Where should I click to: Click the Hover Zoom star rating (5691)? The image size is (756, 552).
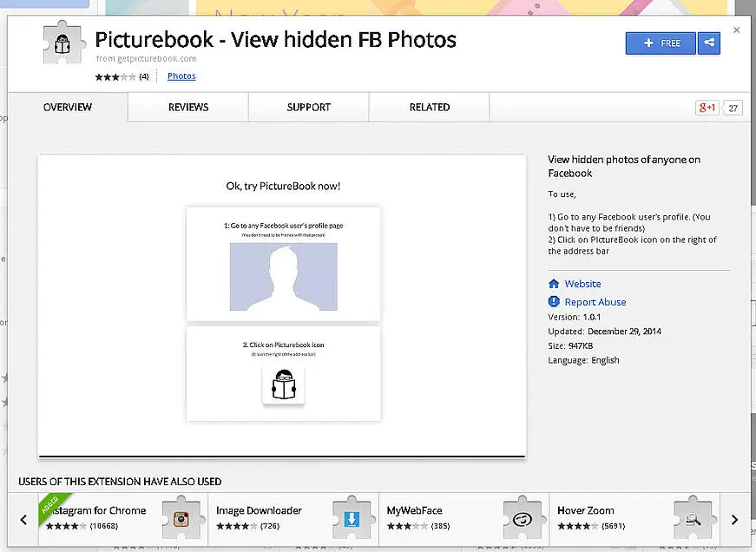591,526
